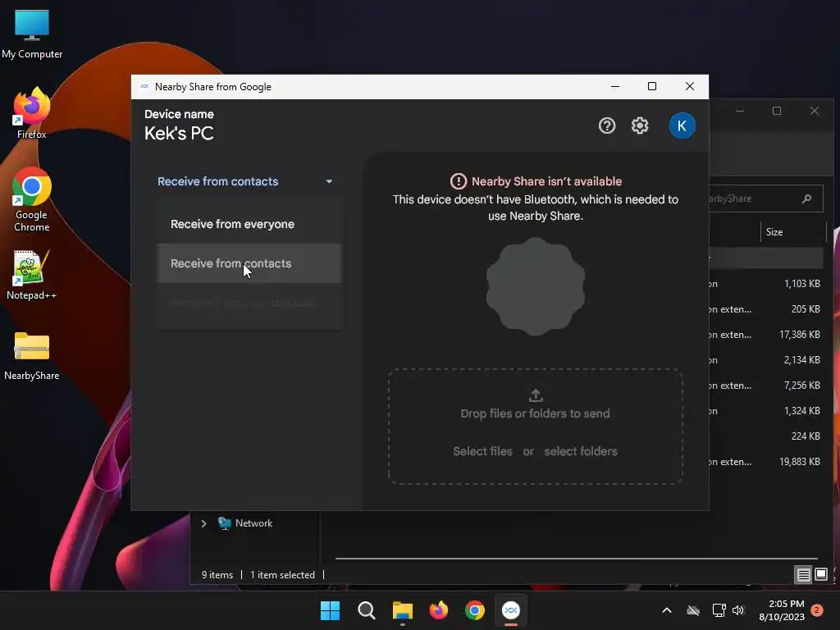Click the 7,256 KB file size cell

pyautogui.click(x=802, y=386)
